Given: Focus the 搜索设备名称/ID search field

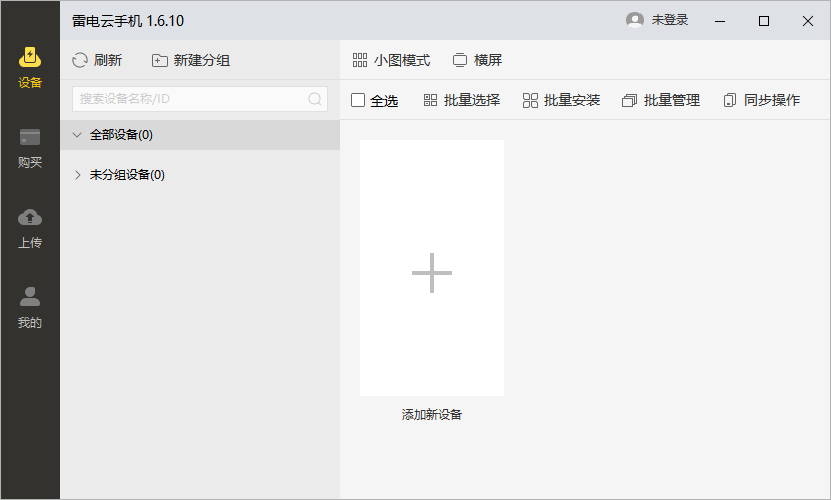Looking at the screenshot, I should click(x=190, y=99).
